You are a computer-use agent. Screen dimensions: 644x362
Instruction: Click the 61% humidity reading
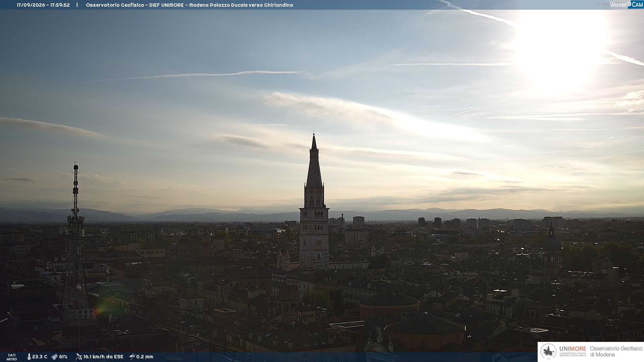click(x=63, y=357)
